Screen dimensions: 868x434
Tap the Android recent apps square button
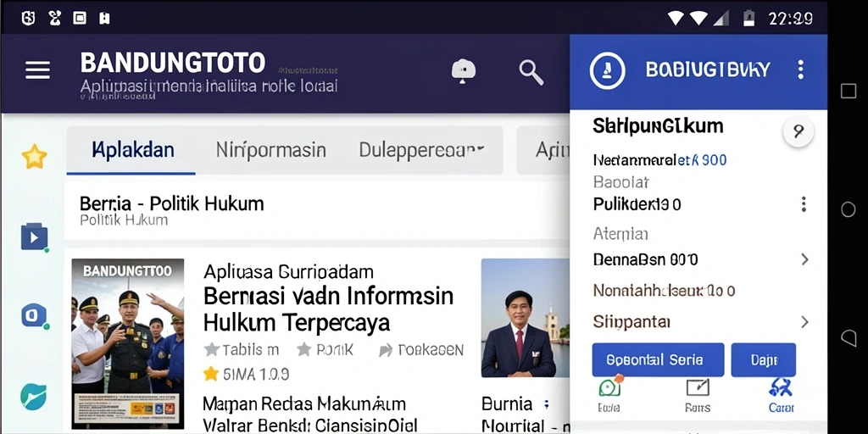click(x=848, y=91)
